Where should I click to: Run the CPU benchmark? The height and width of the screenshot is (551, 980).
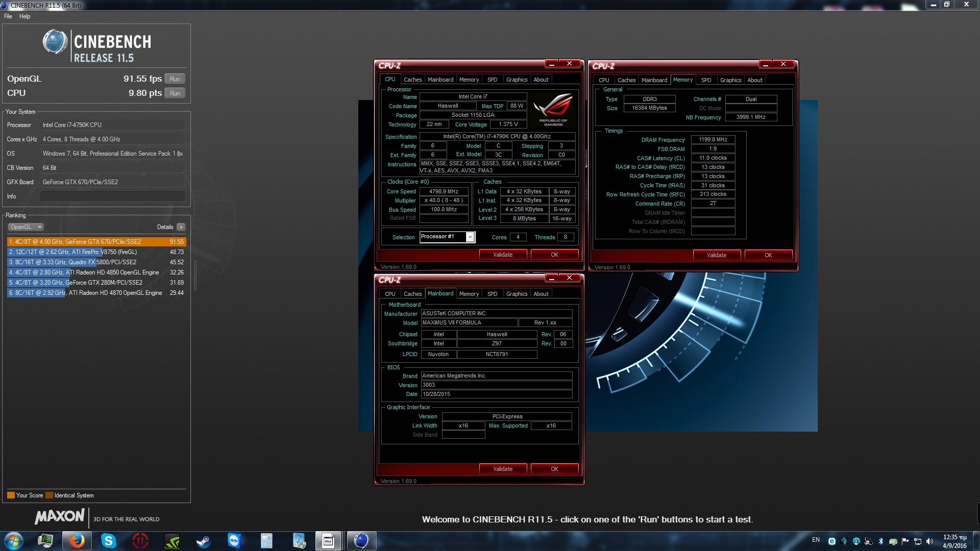click(x=175, y=93)
